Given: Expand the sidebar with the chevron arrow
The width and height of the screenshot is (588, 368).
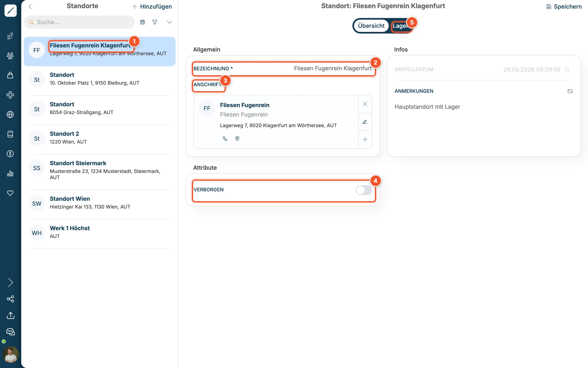Looking at the screenshot, I should (10, 283).
